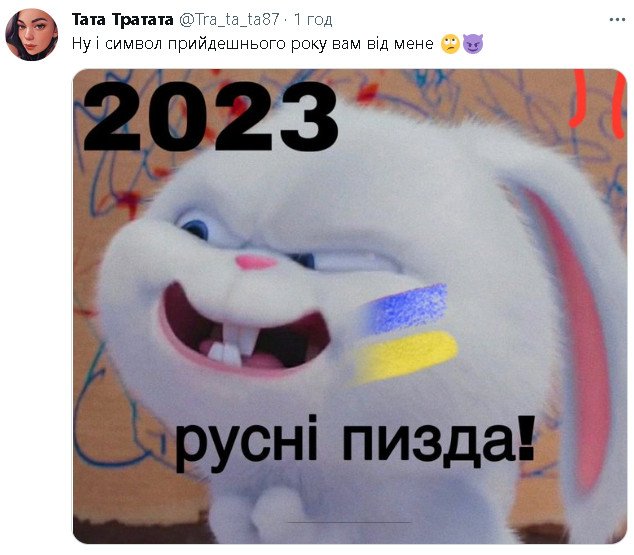The height and width of the screenshot is (555, 634).
Task: Open the author's round profile avatar
Action: pyautogui.click(x=32, y=35)
